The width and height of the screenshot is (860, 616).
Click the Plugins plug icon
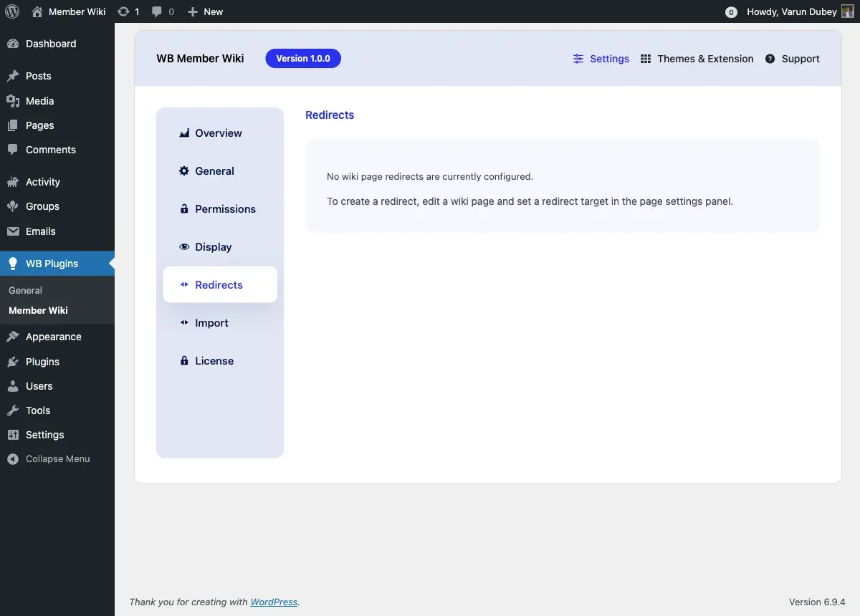[13, 362]
